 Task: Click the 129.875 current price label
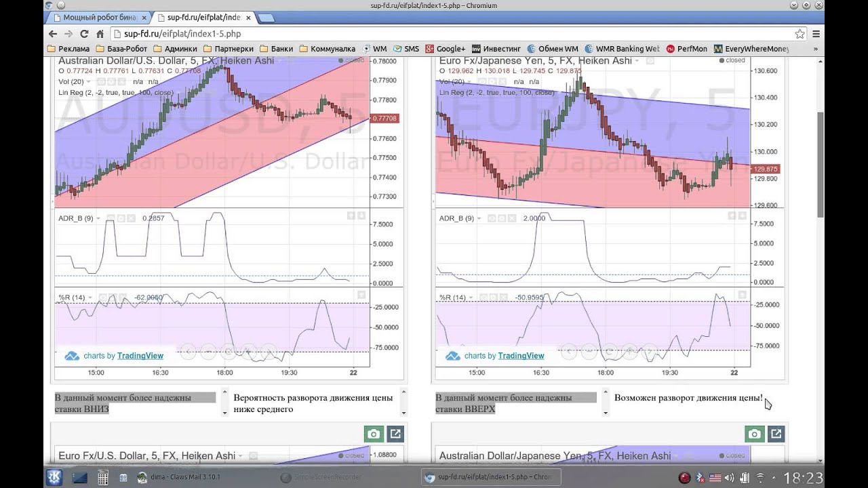click(766, 169)
